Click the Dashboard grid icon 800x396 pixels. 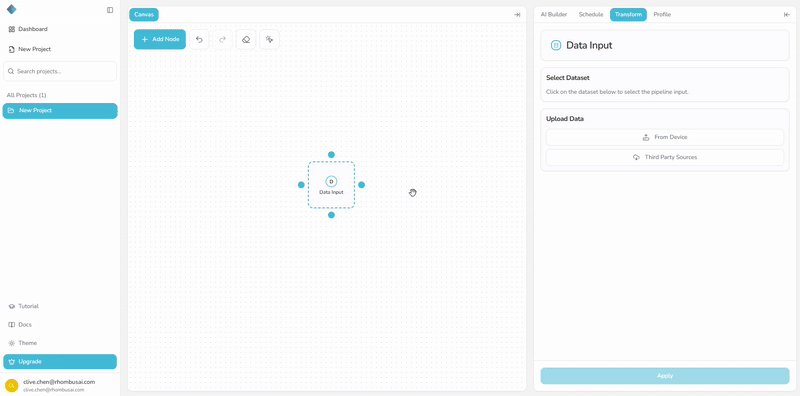pos(12,29)
